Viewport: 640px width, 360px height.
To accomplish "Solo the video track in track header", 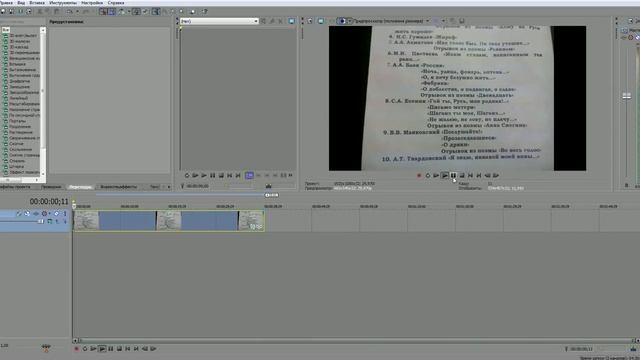I will pyautogui.click(x=65, y=213).
